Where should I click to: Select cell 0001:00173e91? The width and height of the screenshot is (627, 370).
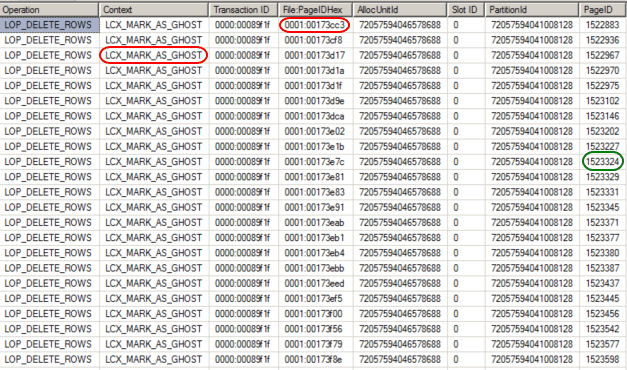point(315,207)
